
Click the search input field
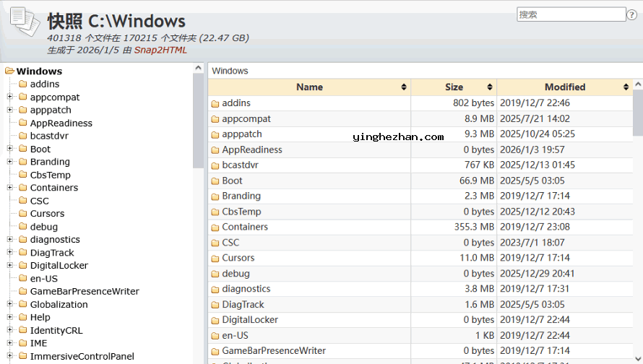[x=571, y=14]
